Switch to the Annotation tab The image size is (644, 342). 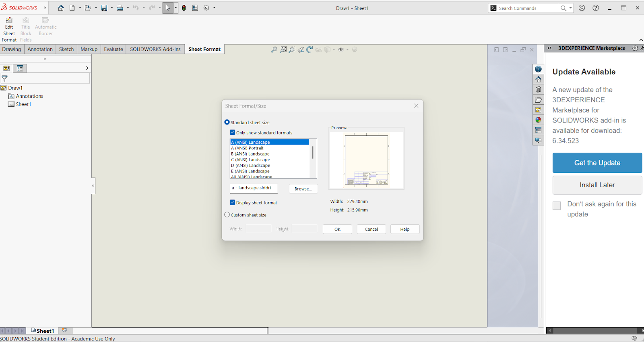click(40, 49)
